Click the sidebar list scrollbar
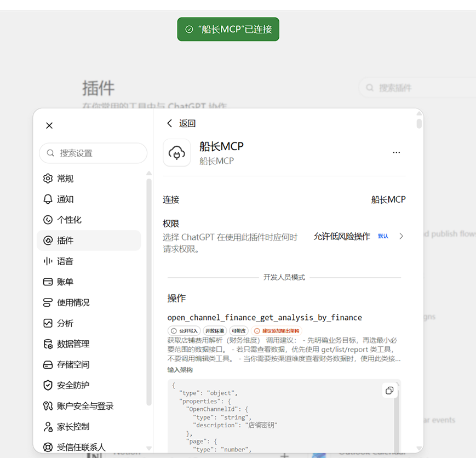The height and width of the screenshot is (458, 476). [149, 291]
